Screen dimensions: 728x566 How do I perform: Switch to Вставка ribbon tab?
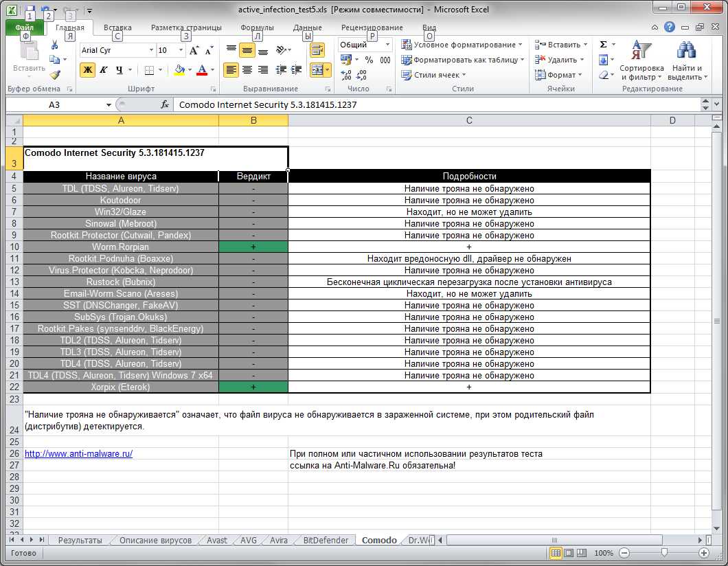[x=117, y=27]
